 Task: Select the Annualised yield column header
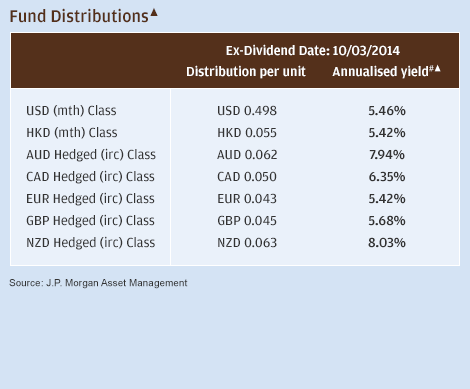(380, 72)
